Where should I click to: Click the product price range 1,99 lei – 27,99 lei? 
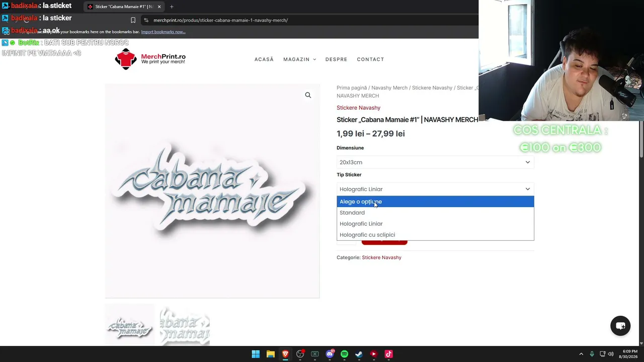[x=371, y=134]
